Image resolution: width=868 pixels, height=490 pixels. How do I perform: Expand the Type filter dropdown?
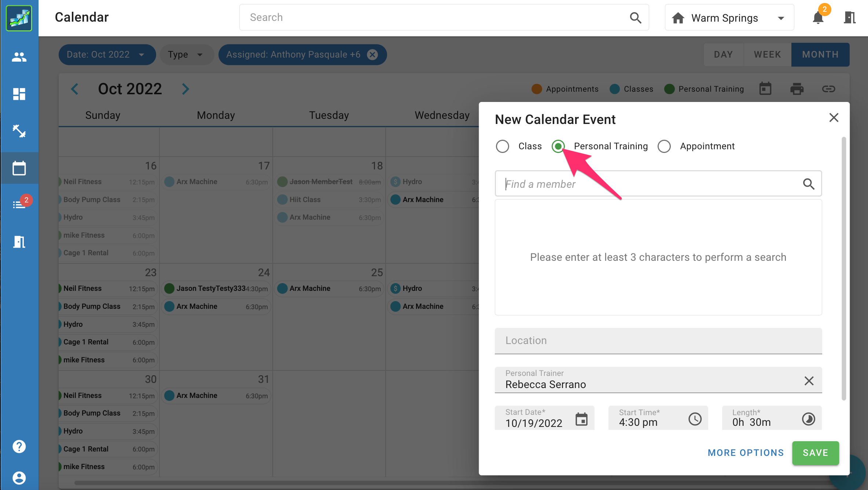tap(187, 54)
